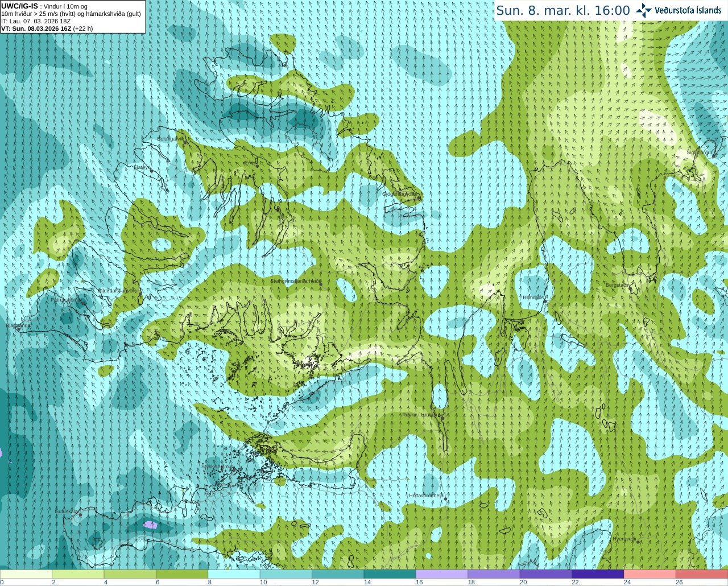The height and width of the screenshot is (586, 728).
Task: Pick the 10–12 light teal legend swatch
Action: (x=286, y=574)
